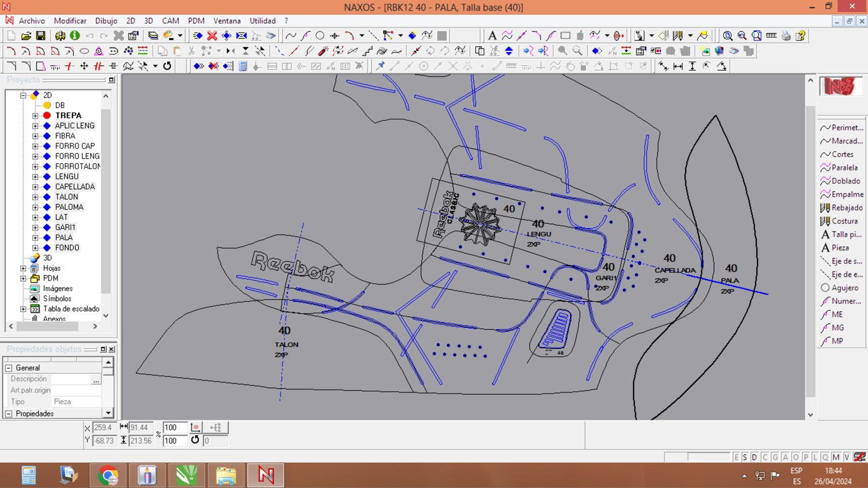Click the New document icon
Screen dimensions: 868x488
11,36
